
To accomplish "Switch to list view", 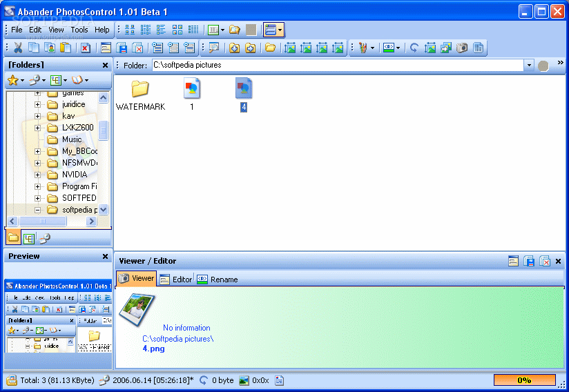I will coord(161,30).
